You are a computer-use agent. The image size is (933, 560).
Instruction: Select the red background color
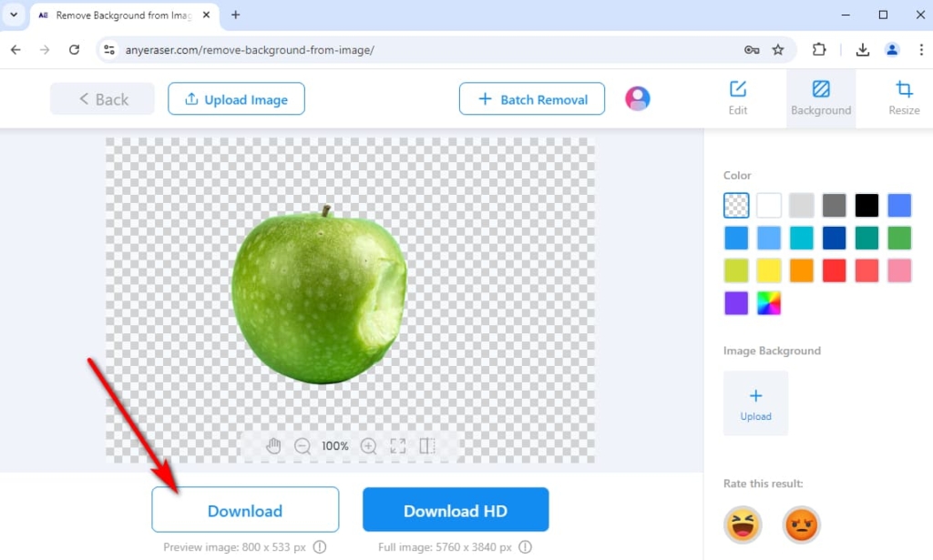click(x=834, y=270)
